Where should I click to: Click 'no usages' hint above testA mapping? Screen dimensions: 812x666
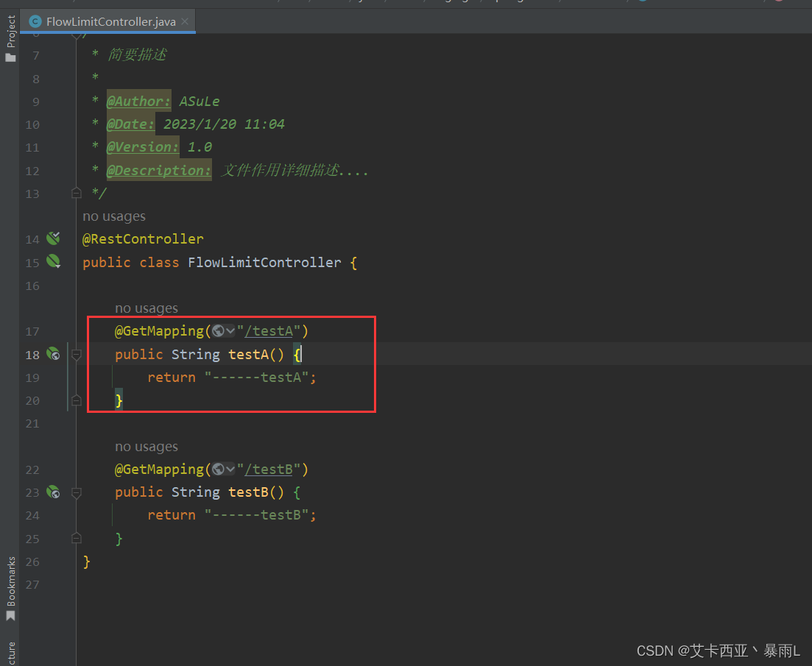(x=146, y=308)
